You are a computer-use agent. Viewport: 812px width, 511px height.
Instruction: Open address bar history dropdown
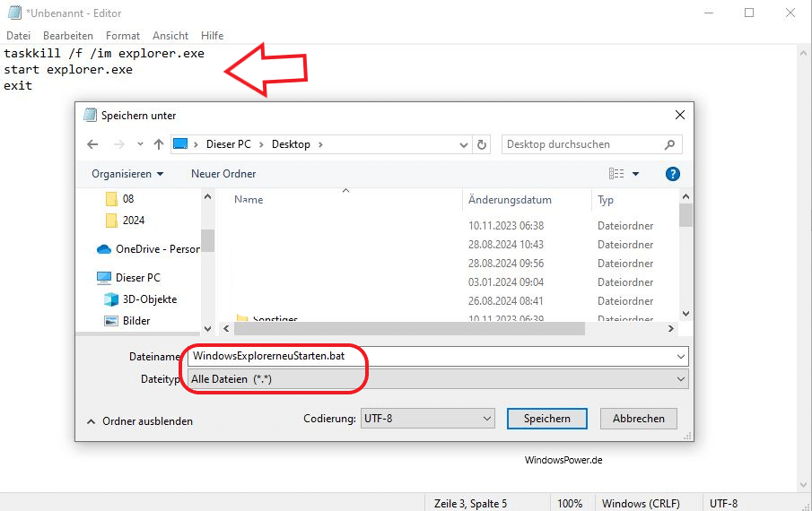(464, 145)
